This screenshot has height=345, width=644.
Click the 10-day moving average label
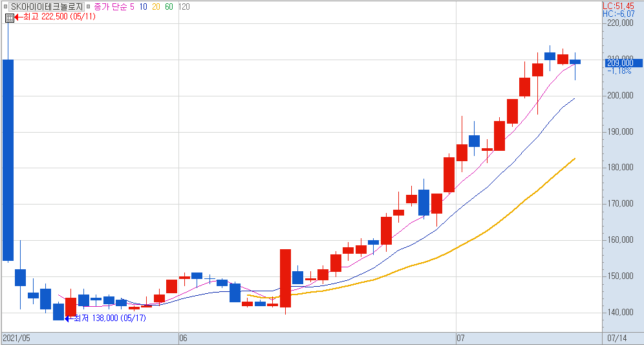(143, 6)
